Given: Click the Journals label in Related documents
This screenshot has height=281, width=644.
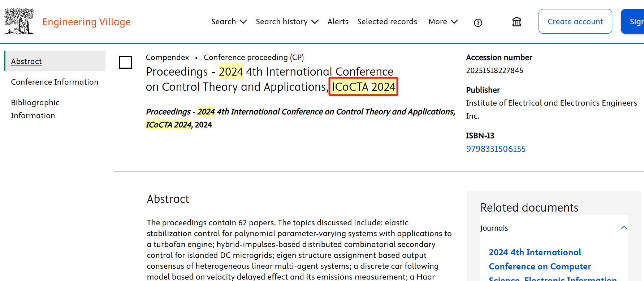Looking at the screenshot, I should (494, 228).
